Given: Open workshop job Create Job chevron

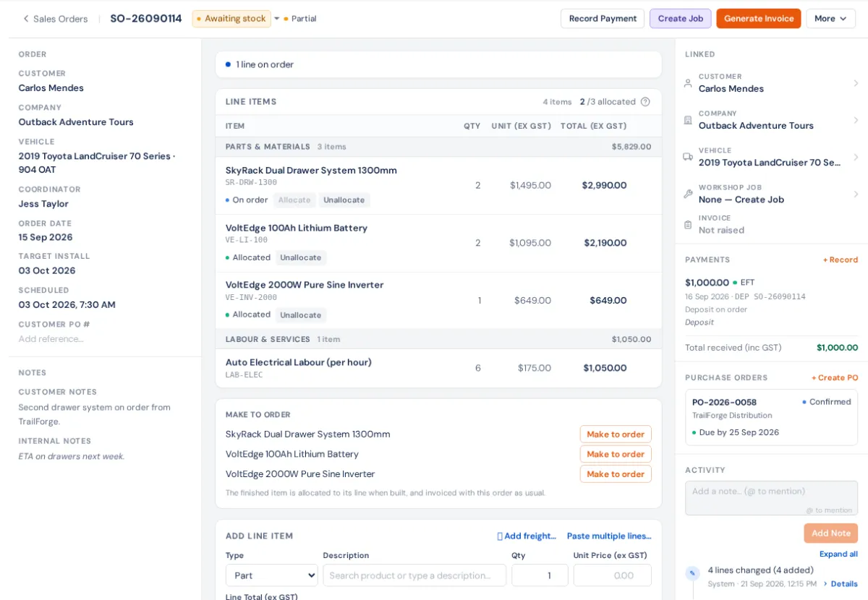Looking at the screenshot, I should tap(856, 194).
